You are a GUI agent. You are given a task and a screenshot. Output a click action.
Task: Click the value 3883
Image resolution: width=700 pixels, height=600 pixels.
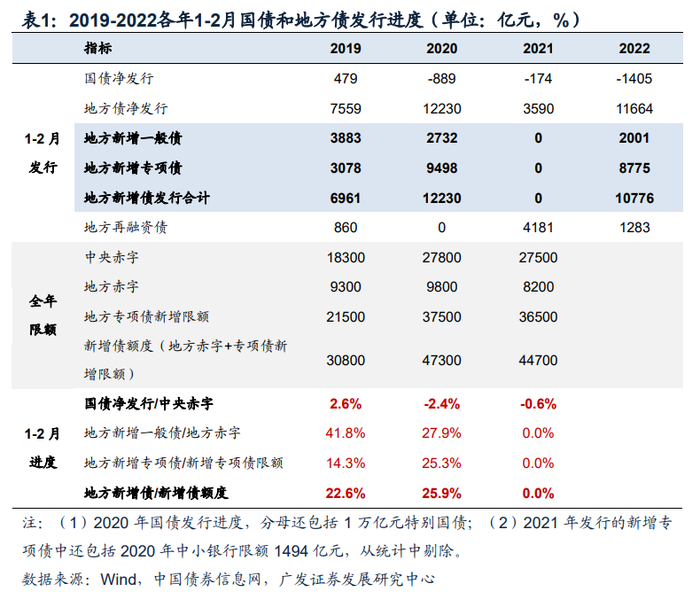tap(345, 138)
